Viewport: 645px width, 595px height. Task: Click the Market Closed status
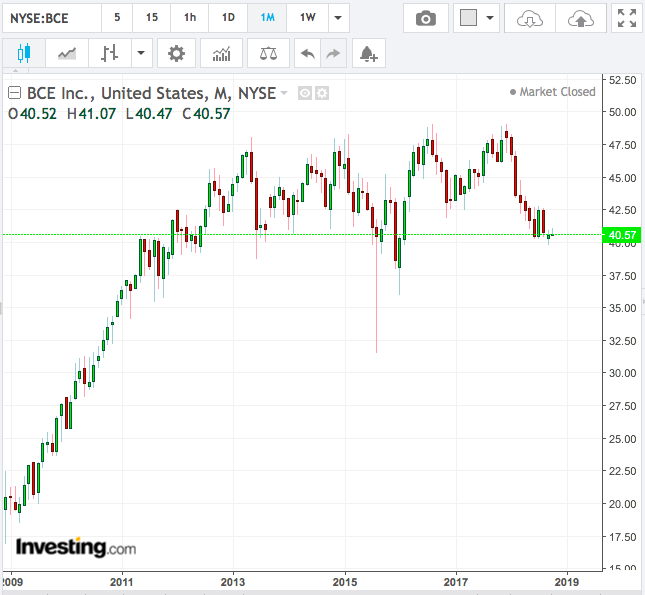pos(553,92)
